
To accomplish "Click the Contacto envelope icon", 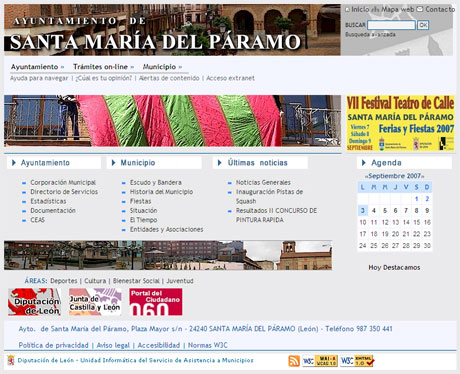I will coord(420,9).
